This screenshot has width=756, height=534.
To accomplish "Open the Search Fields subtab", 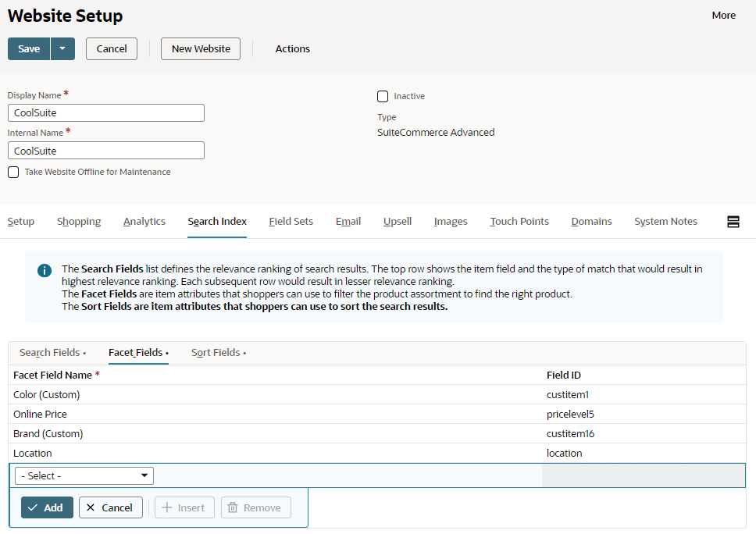I will 52,353.
